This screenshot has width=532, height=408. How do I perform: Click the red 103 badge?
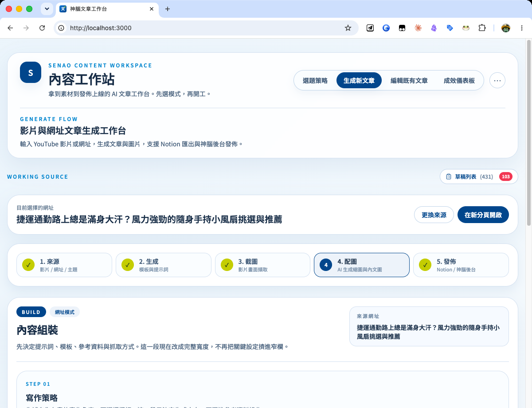point(506,177)
